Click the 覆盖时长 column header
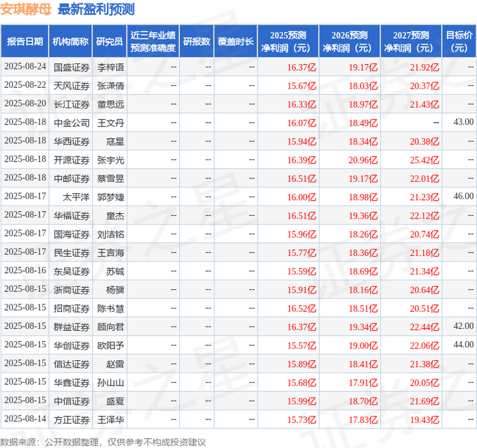The width and height of the screenshot is (477, 448). click(236, 42)
